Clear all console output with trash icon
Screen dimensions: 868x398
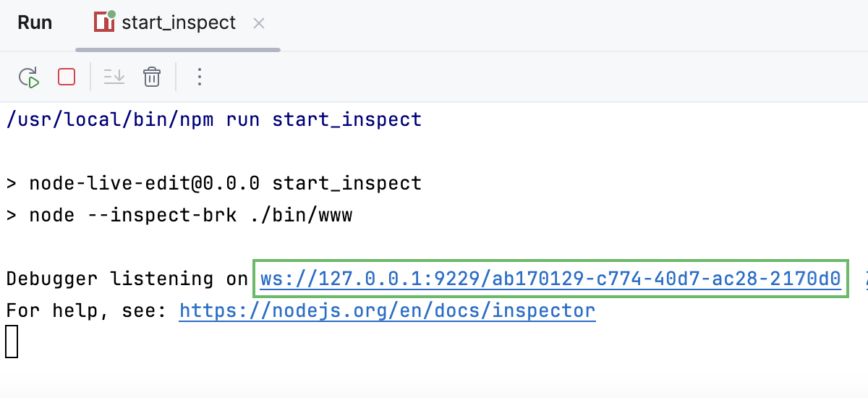(151, 77)
